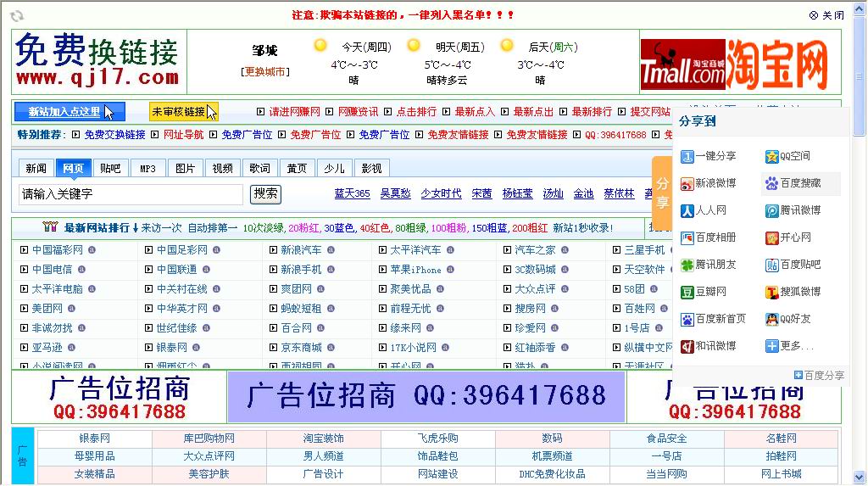The height and width of the screenshot is (486, 868).
Task: Click info icon beside 大众点评
Action: coord(565,288)
